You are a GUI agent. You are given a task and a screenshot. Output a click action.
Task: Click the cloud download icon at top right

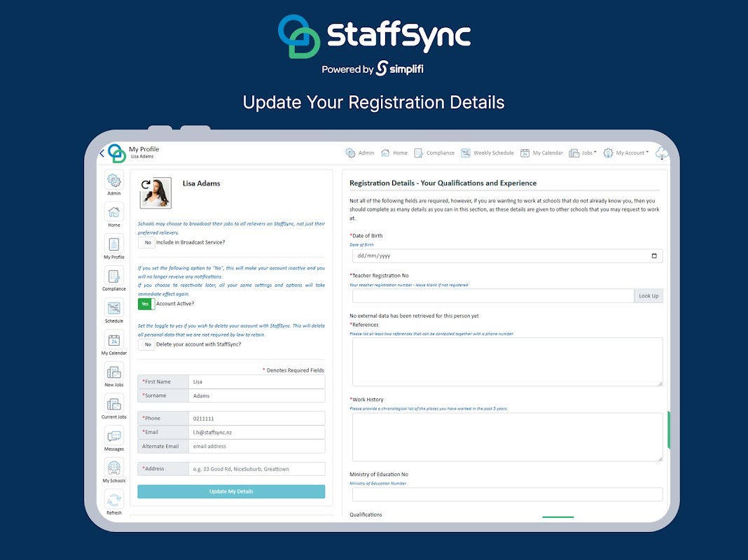click(662, 153)
